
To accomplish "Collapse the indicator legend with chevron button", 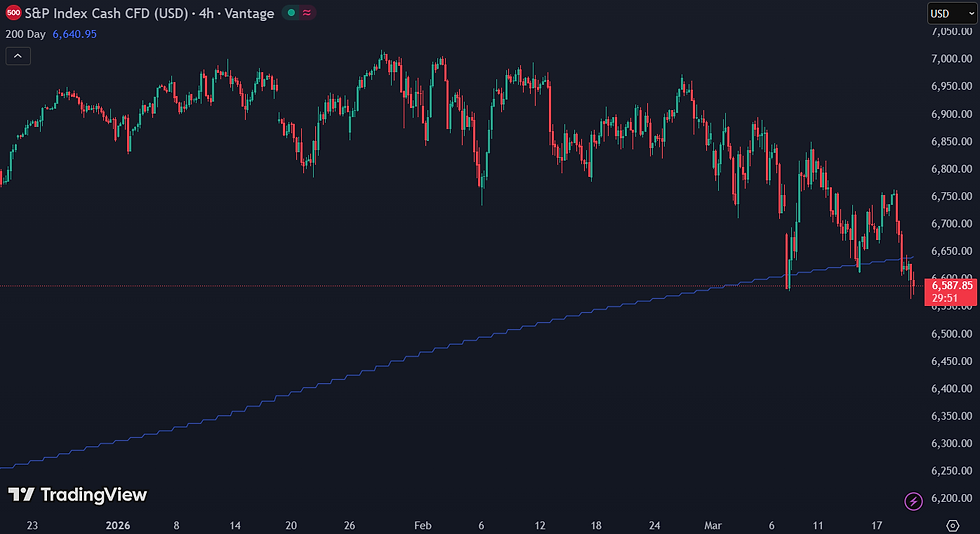I will tap(18, 56).
